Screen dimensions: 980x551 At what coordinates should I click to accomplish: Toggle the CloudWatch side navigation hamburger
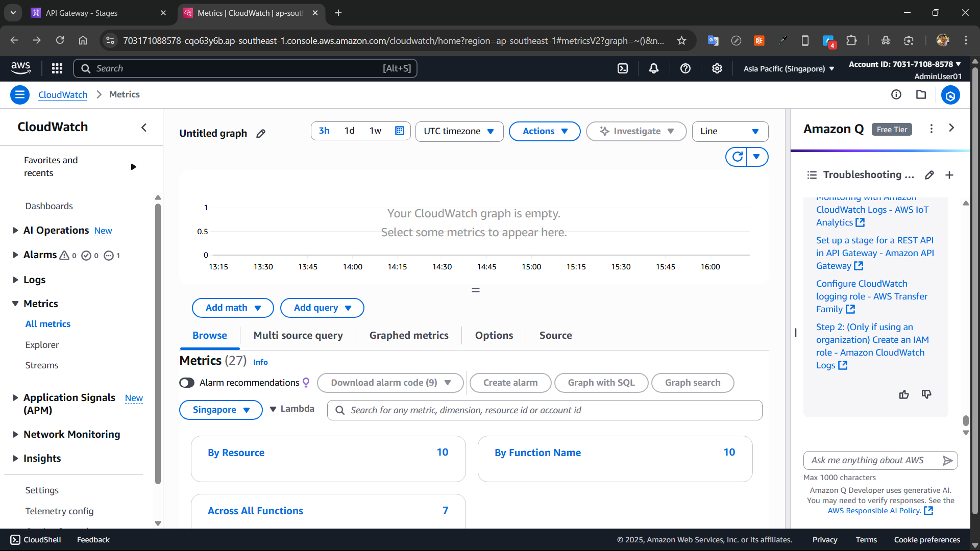coord(20,95)
